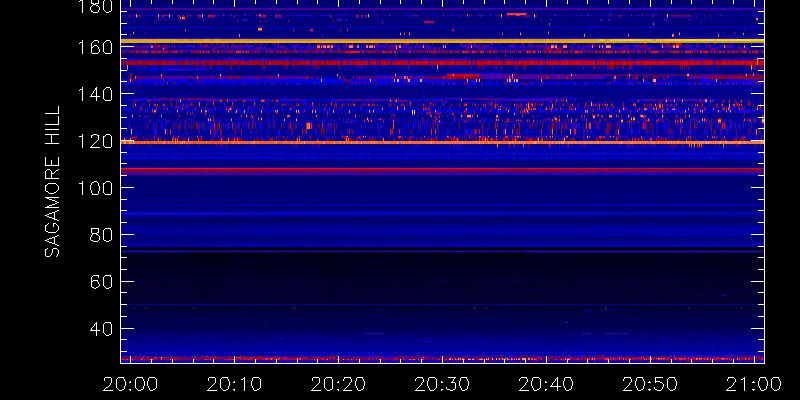Click the 180 frequency axis label

click(x=94, y=7)
